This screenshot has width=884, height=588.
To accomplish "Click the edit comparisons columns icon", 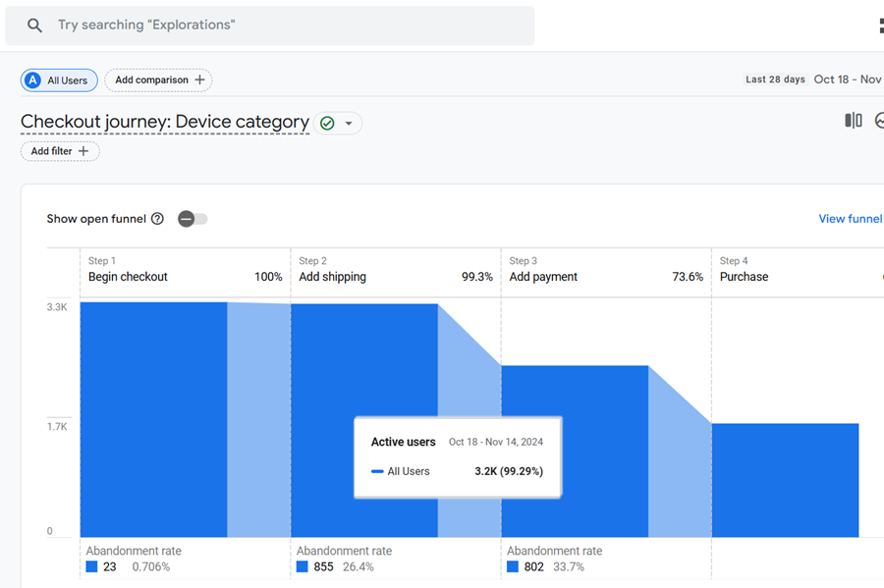I will (x=854, y=120).
